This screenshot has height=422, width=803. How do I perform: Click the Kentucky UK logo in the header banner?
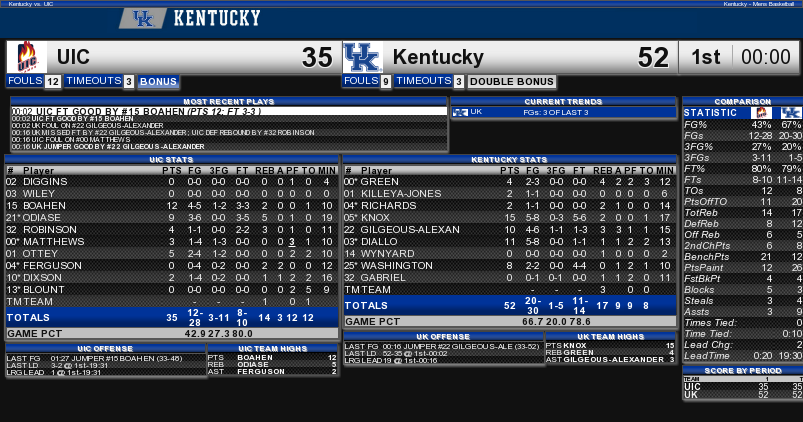(143, 18)
